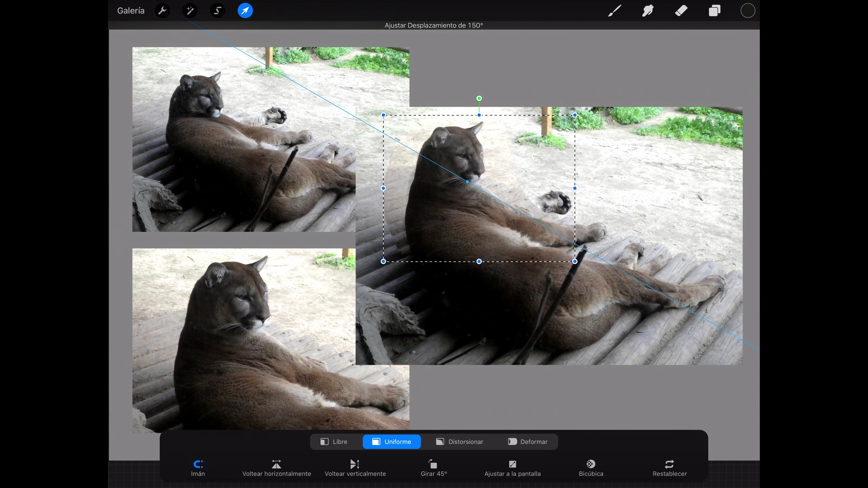Viewport: 868px width, 488px height.
Task: Click the top-middle selection edge handle
Action: pyautogui.click(x=479, y=115)
